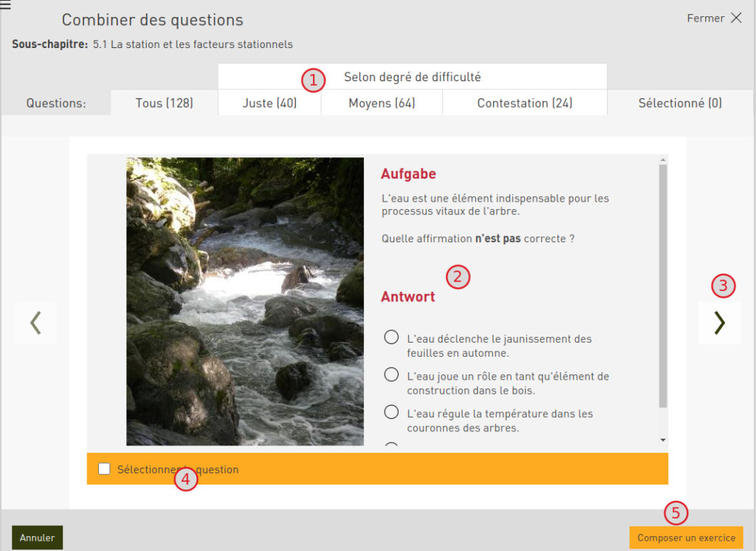Viewport: 756px width, 551px height.
Task: Click red circled marker number 2
Action: (458, 277)
